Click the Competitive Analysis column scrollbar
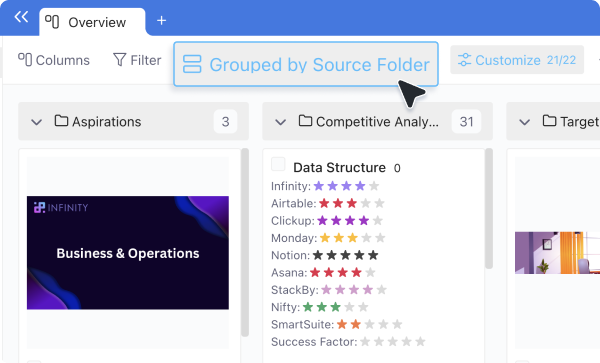Viewport: 600px width, 363px height. (x=489, y=209)
